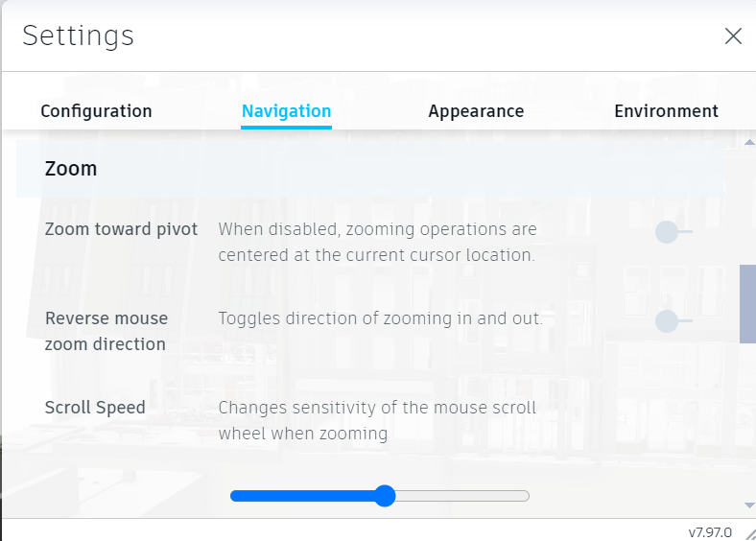Click the unfilled right end of Scroll Speed track

pyautogui.click(x=508, y=496)
